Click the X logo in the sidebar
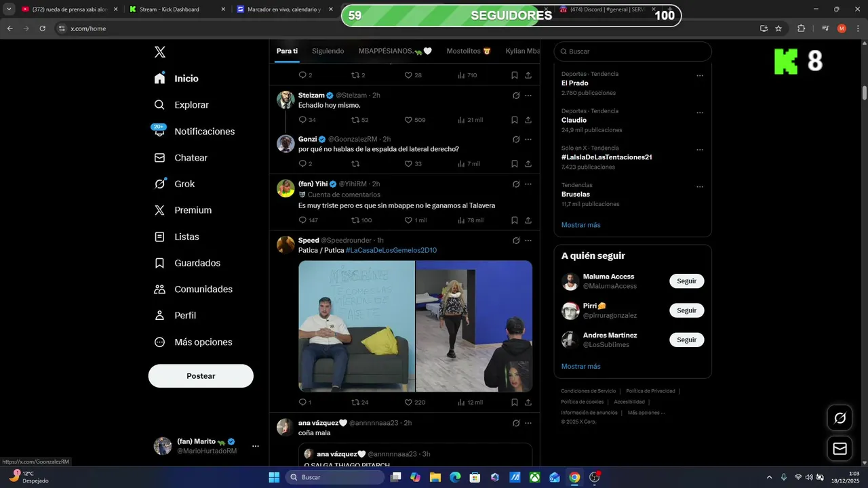Image resolution: width=868 pixels, height=488 pixels. [x=159, y=52]
